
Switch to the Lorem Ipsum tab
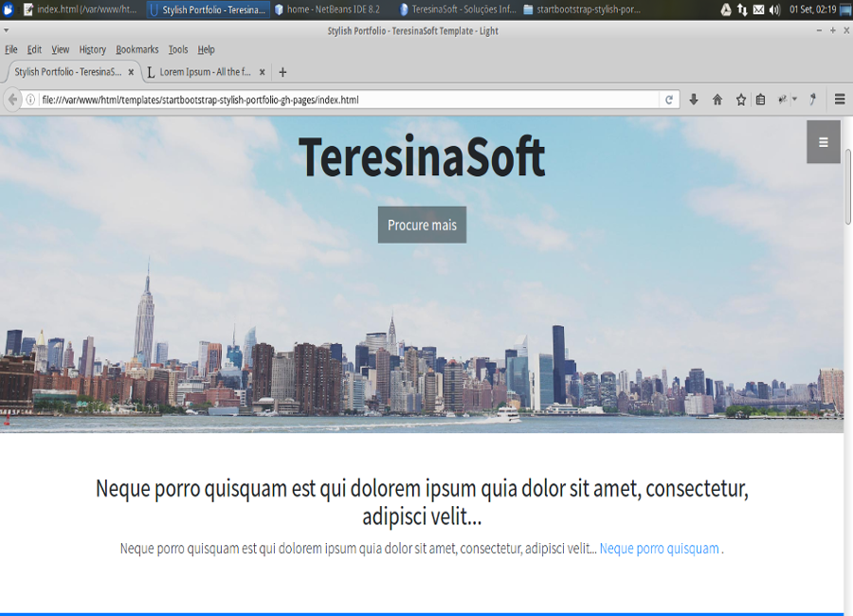(205, 72)
